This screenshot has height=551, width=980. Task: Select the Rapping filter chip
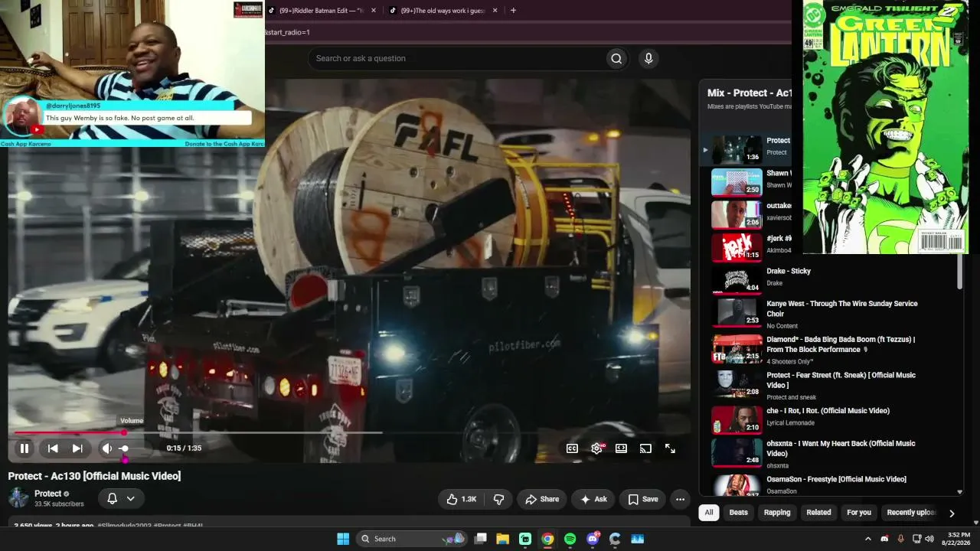777,513
